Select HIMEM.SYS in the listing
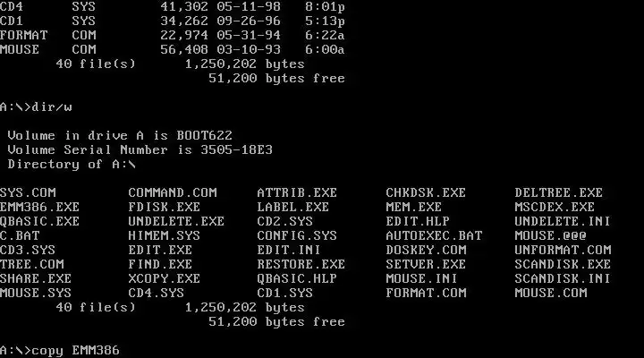Viewport: 644px width, 358px height. (x=165, y=235)
